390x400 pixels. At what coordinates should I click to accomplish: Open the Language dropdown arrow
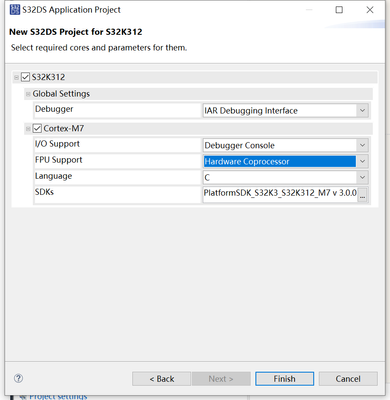click(x=362, y=177)
